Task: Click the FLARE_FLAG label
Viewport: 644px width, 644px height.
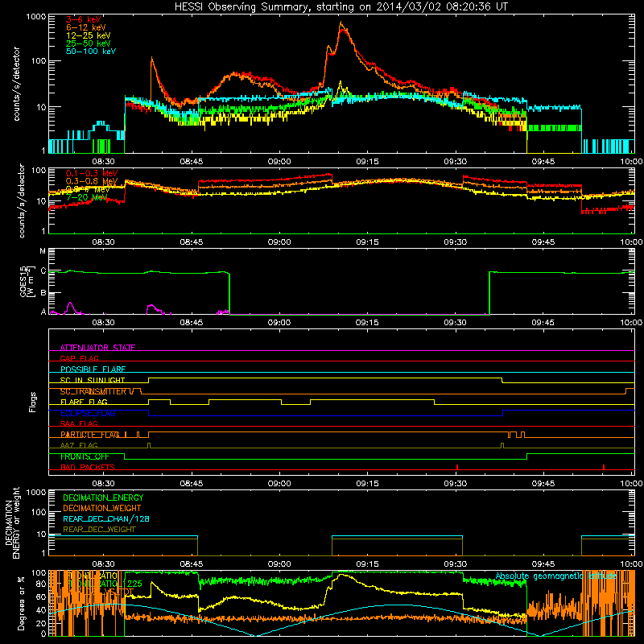Action: (x=84, y=402)
